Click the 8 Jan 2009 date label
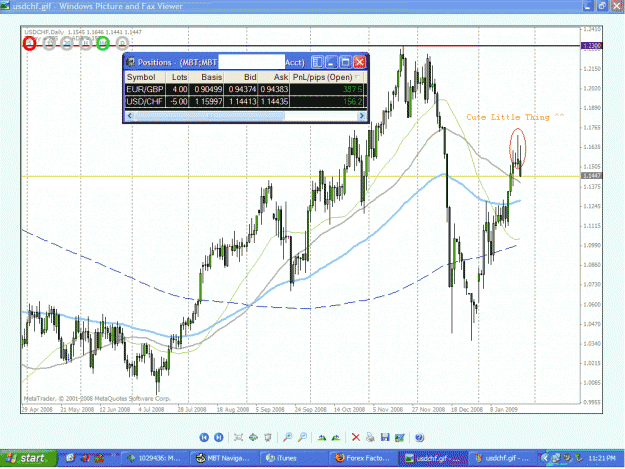Viewport: 625px width, 469px height. (504, 409)
